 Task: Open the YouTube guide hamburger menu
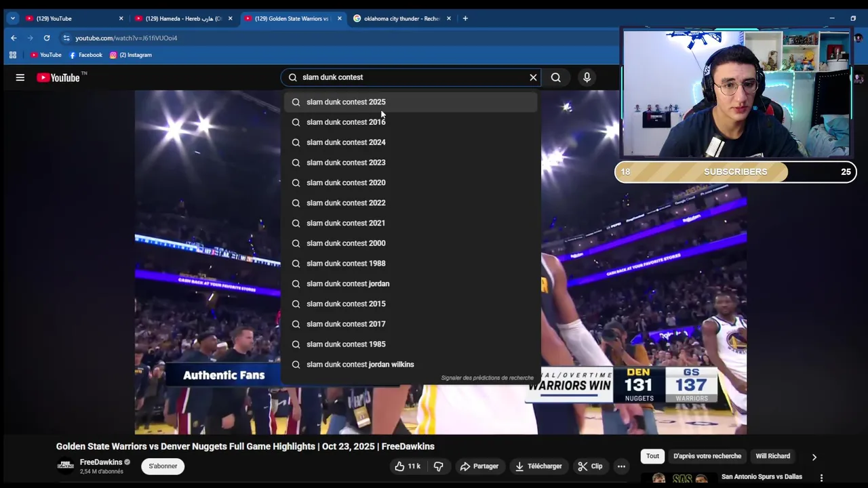pyautogui.click(x=20, y=77)
